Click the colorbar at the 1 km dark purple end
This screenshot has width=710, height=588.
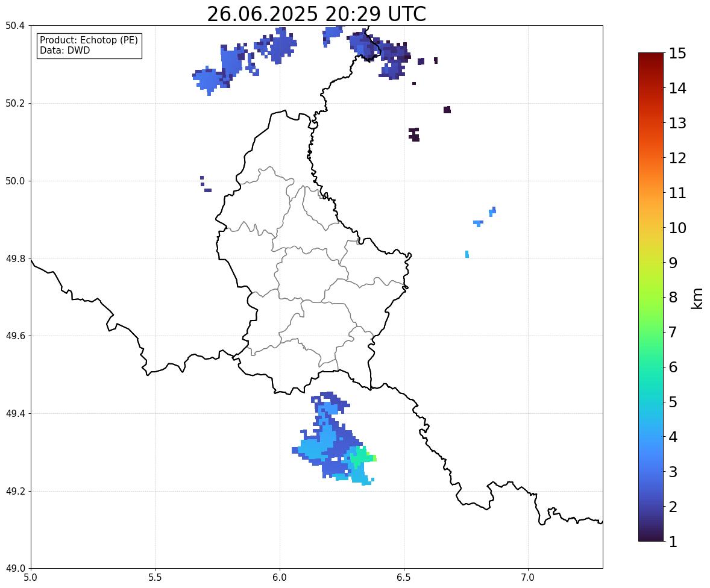coord(651,539)
